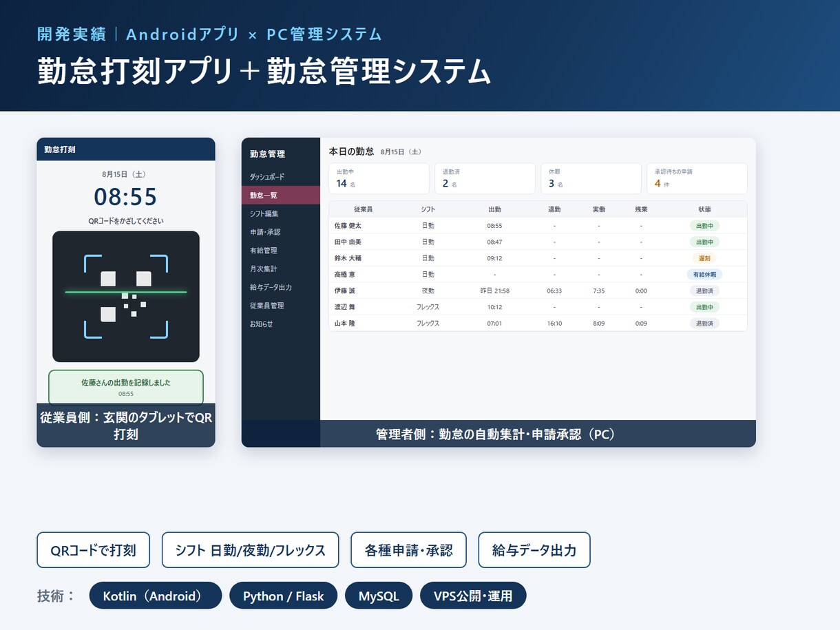Screen dimensions: 840x630
Task: Open 従業員管理 sidebar item
Action: click(x=280, y=306)
